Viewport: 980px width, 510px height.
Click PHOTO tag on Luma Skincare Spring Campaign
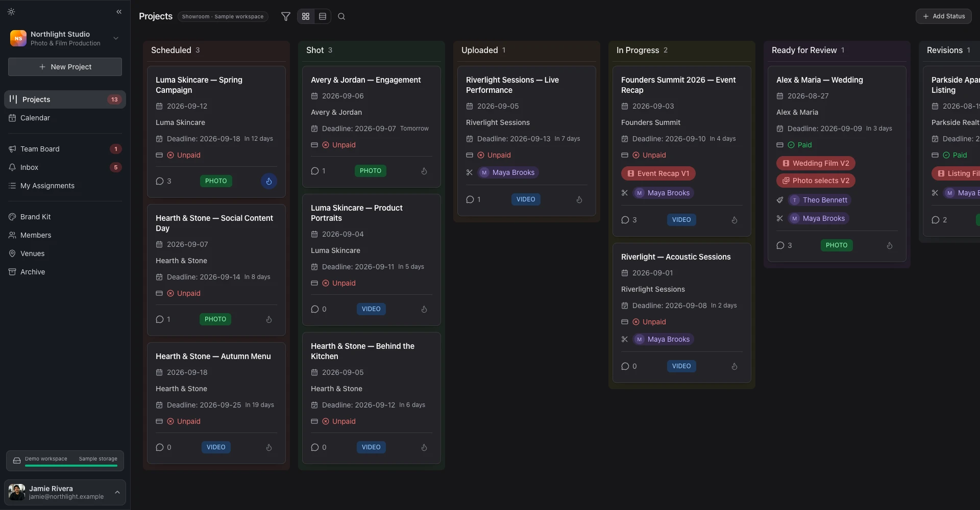[216, 181]
